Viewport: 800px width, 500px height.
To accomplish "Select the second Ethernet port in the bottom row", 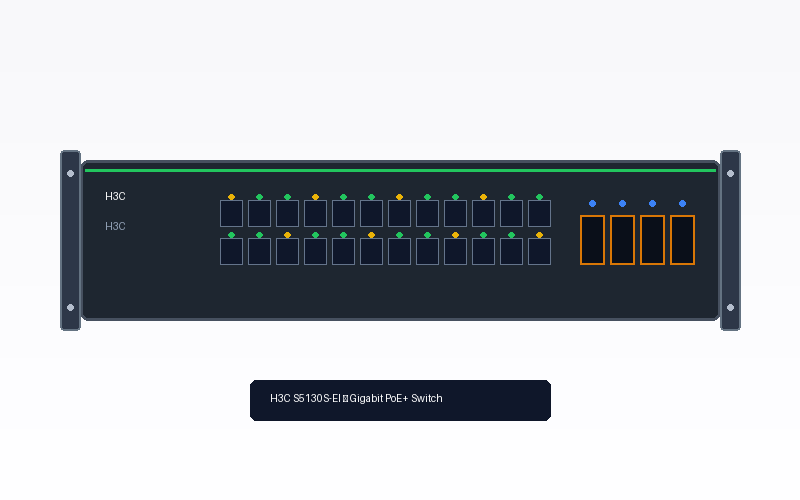I will coord(259,252).
